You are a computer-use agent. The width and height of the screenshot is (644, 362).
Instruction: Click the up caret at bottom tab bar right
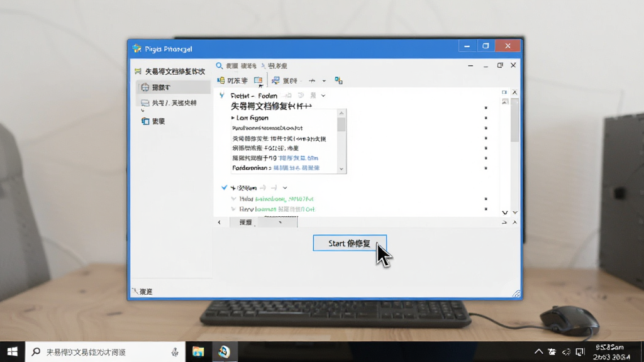[x=514, y=222]
